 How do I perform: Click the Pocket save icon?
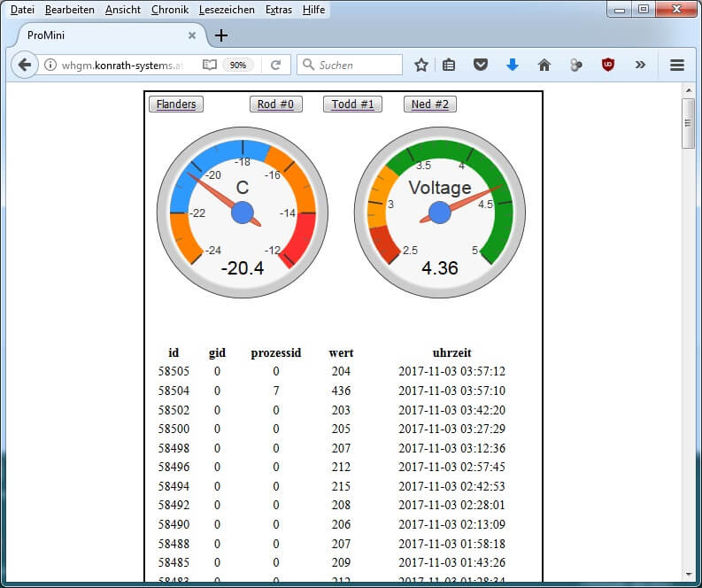(x=480, y=65)
